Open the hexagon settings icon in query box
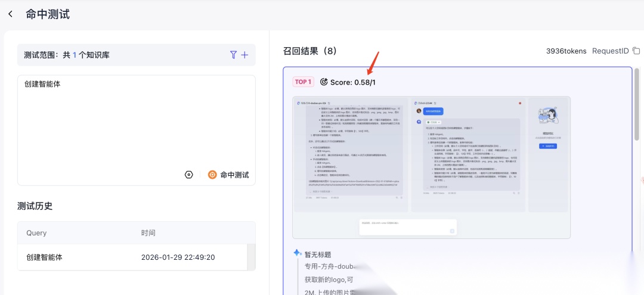The width and height of the screenshot is (644, 295). (188, 175)
